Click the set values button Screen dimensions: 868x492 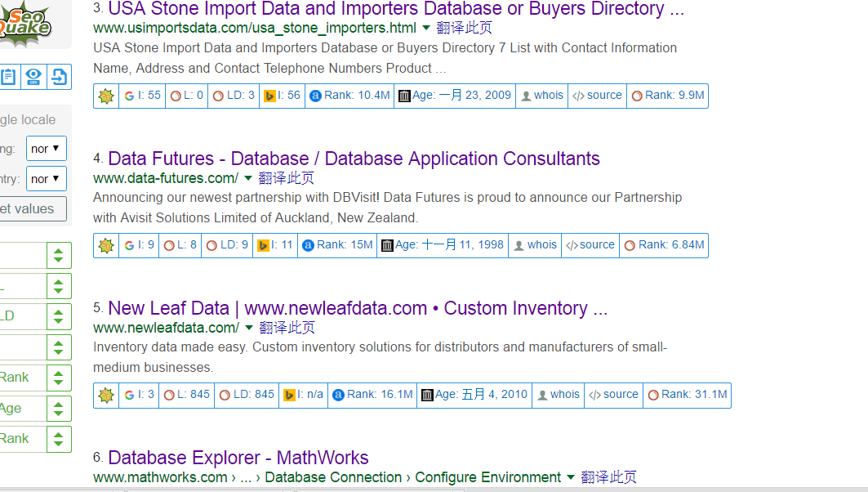pyautogui.click(x=32, y=209)
